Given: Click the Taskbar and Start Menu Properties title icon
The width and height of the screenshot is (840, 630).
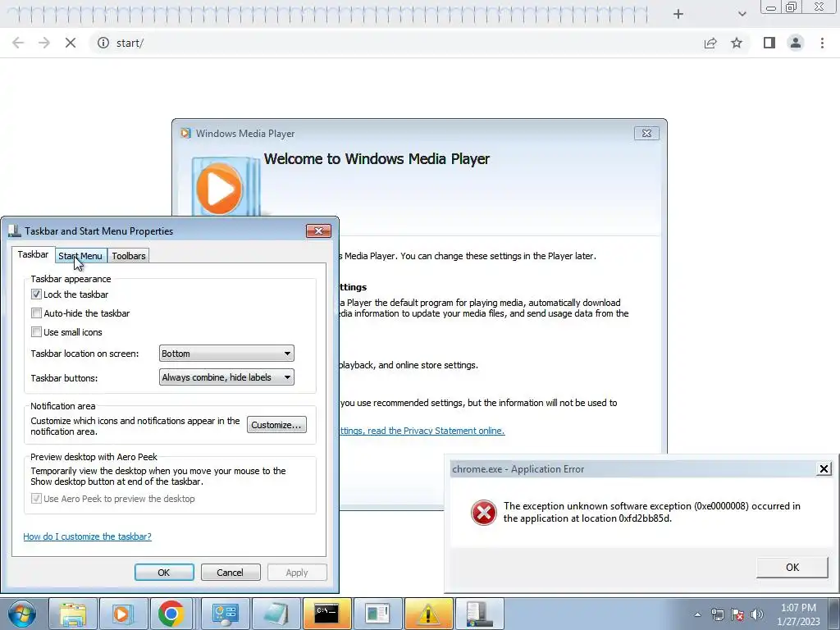Looking at the screenshot, I should [x=15, y=231].
